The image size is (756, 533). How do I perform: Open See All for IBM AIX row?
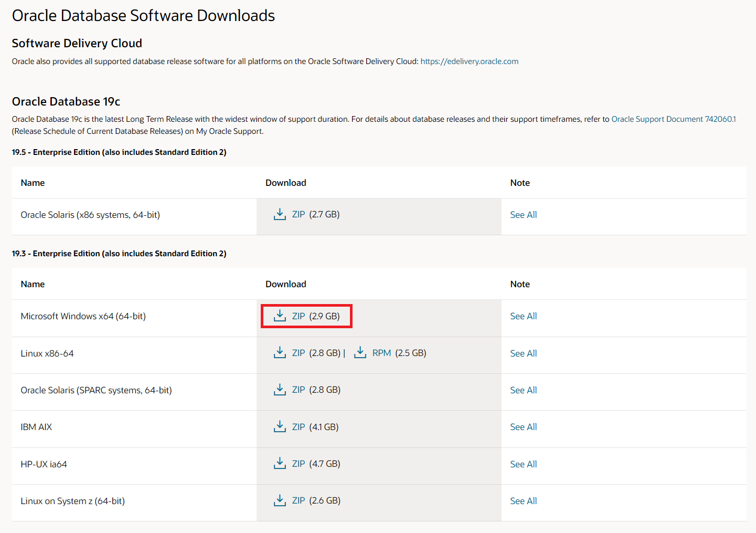524,427
